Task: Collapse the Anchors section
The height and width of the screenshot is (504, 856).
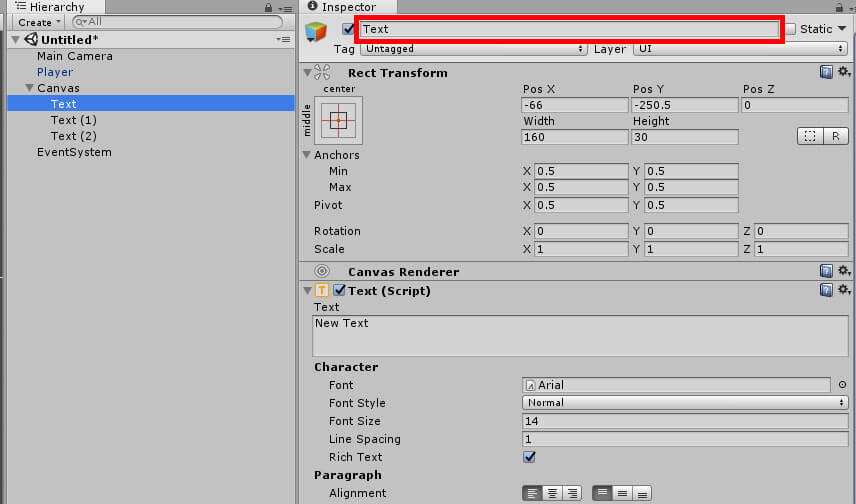Action: [x=307, y=155]
